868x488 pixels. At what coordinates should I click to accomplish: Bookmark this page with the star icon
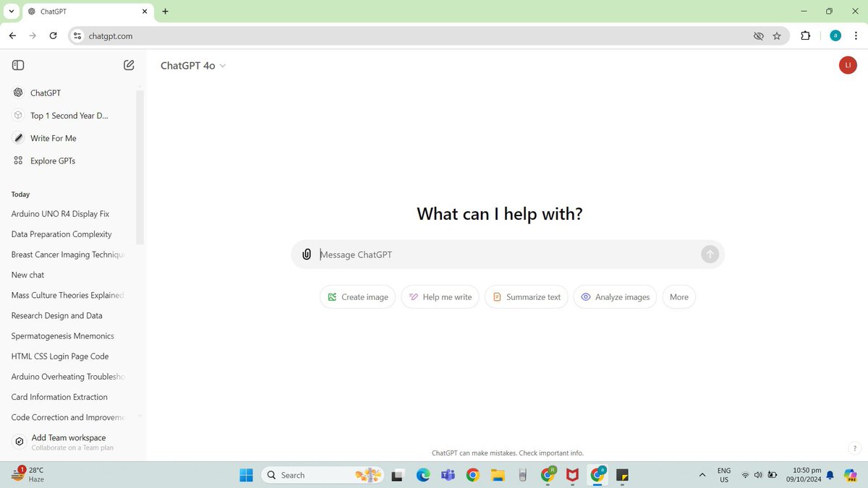777,35
